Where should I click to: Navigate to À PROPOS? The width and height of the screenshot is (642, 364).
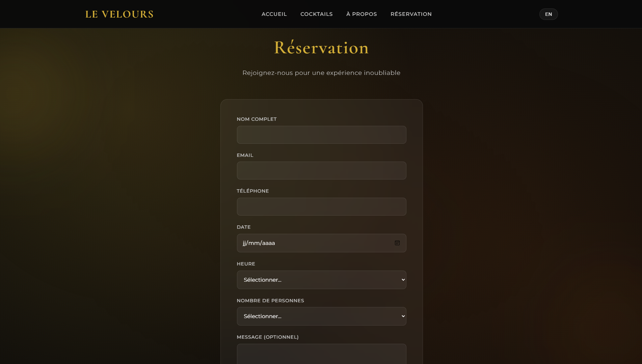pos(361,14)
